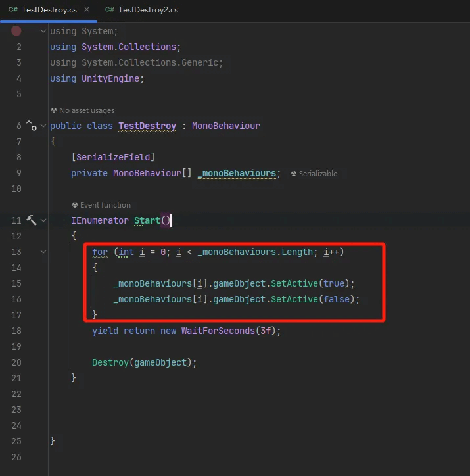Click the Event function code lens
Screen dimensions: 470x476
tap(105, 205)
